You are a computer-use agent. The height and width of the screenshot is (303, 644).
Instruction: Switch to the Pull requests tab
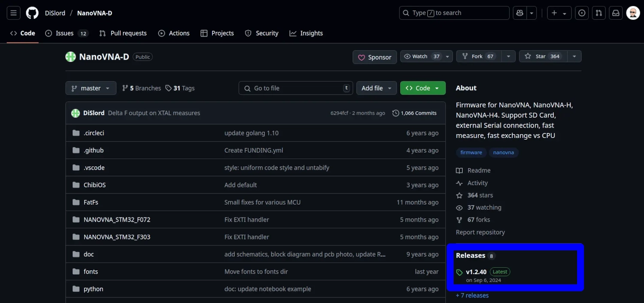pyautogui.click(x=123, y=33)
